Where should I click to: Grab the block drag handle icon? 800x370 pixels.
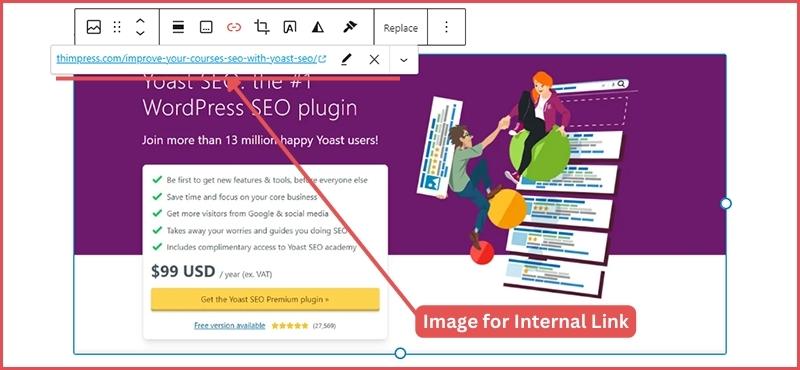coord(117,27)
